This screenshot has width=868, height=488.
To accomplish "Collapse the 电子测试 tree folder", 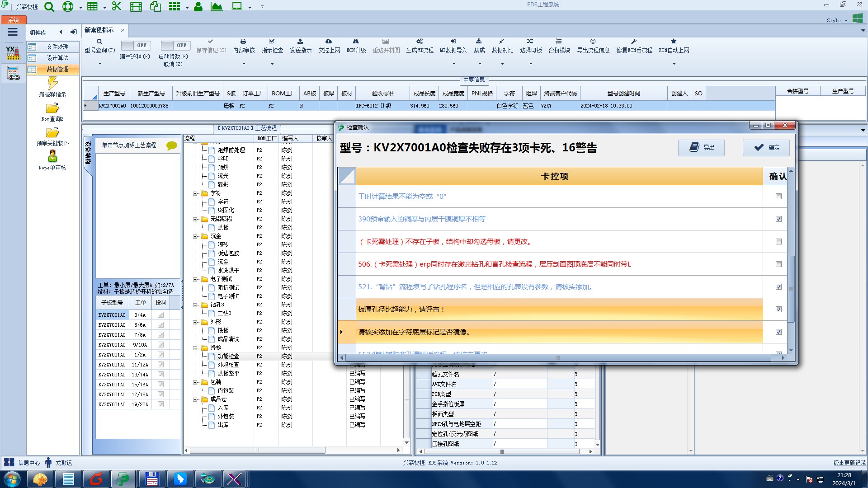I will pos(196,279).
